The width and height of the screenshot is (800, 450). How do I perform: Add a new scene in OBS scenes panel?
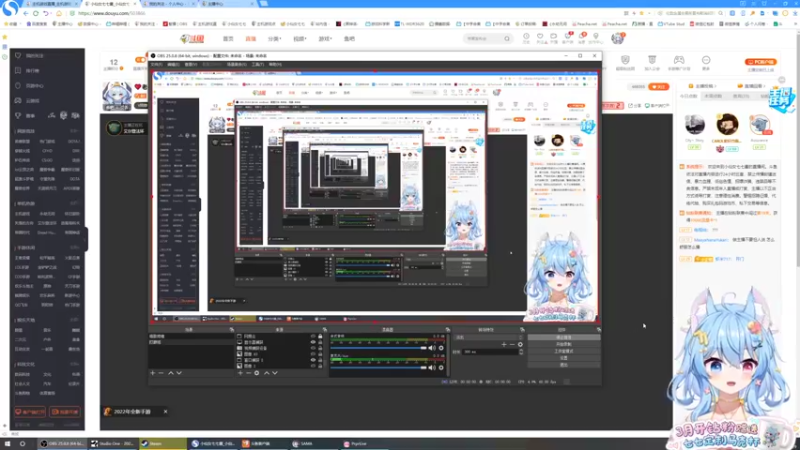(153, 373)
